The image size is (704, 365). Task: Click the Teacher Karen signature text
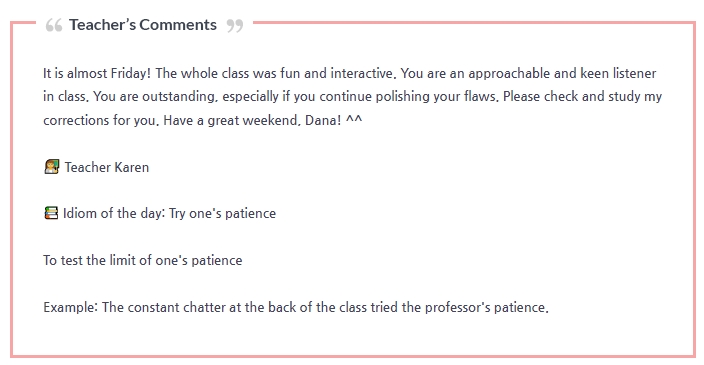[107, 167]
